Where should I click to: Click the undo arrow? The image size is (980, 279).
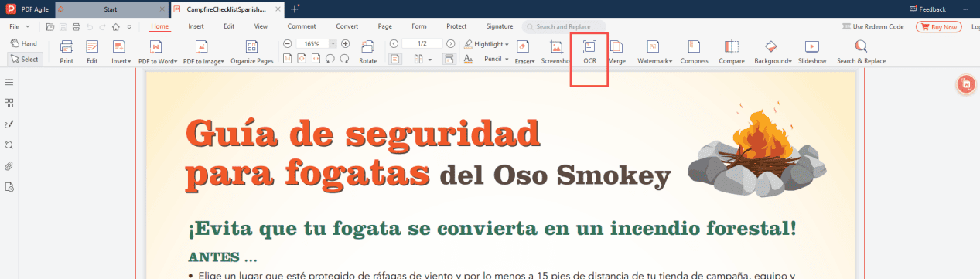click(x=90, y=26)
